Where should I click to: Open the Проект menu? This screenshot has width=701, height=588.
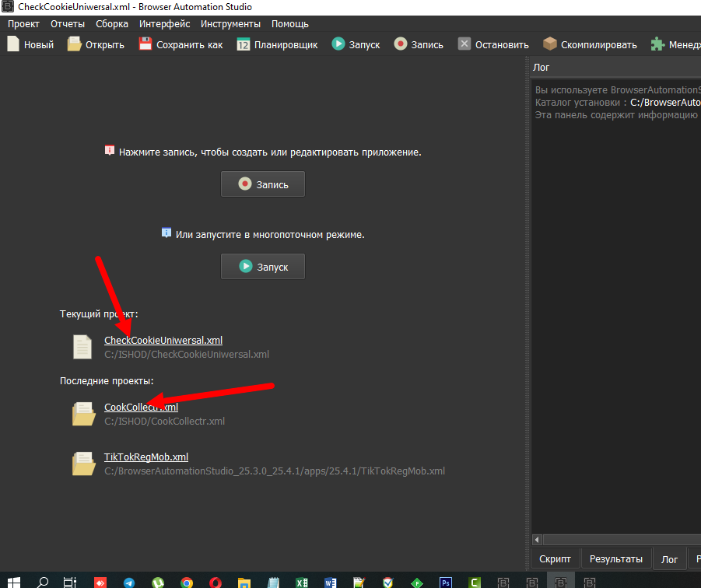coord(23,24)
